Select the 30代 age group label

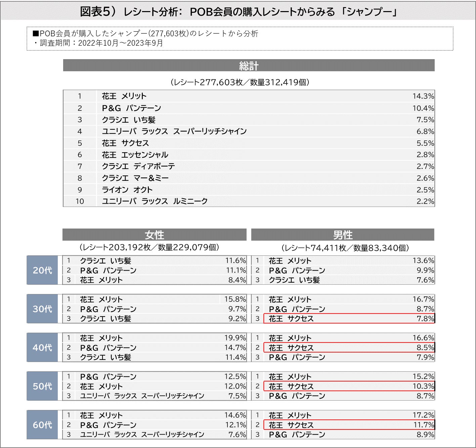tap(42, 309)
